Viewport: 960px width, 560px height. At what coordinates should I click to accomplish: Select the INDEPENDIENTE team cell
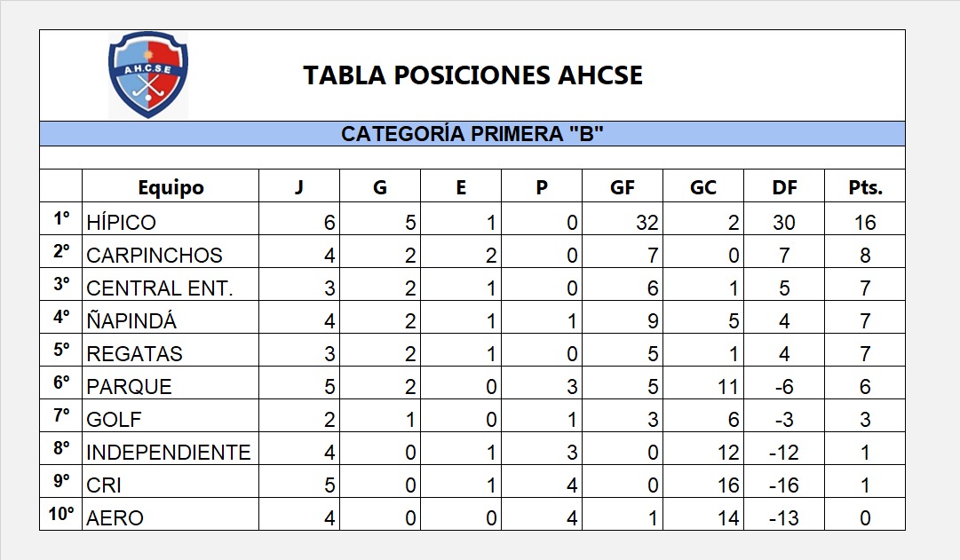[169, 452]
